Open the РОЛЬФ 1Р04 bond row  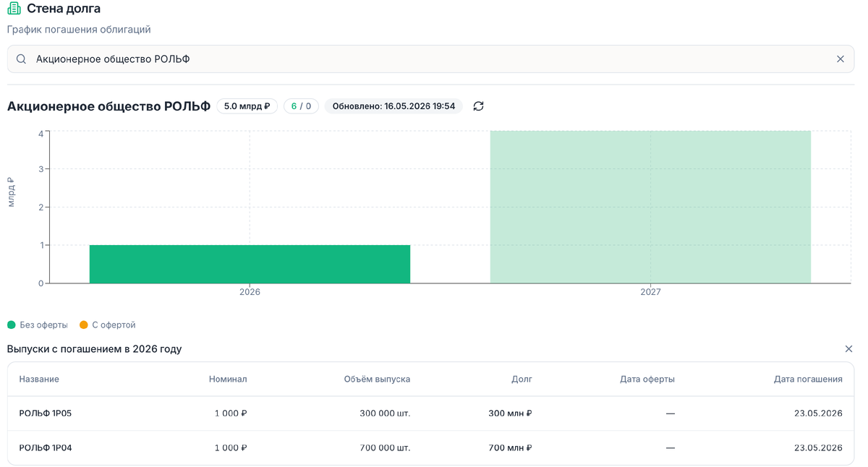tap(430, 447)
